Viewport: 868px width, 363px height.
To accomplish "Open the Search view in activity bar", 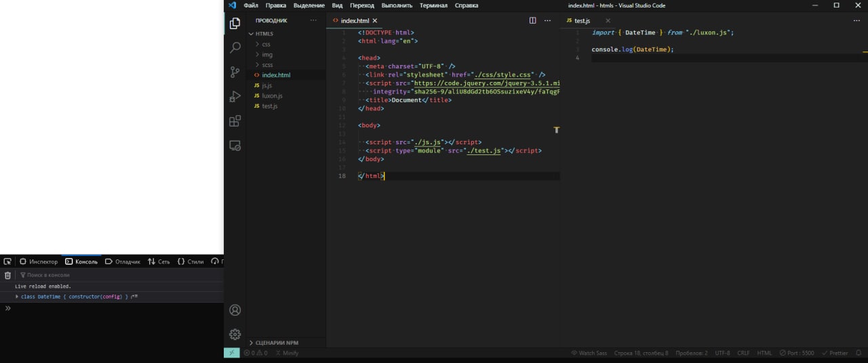I will [x=235, y=48].
